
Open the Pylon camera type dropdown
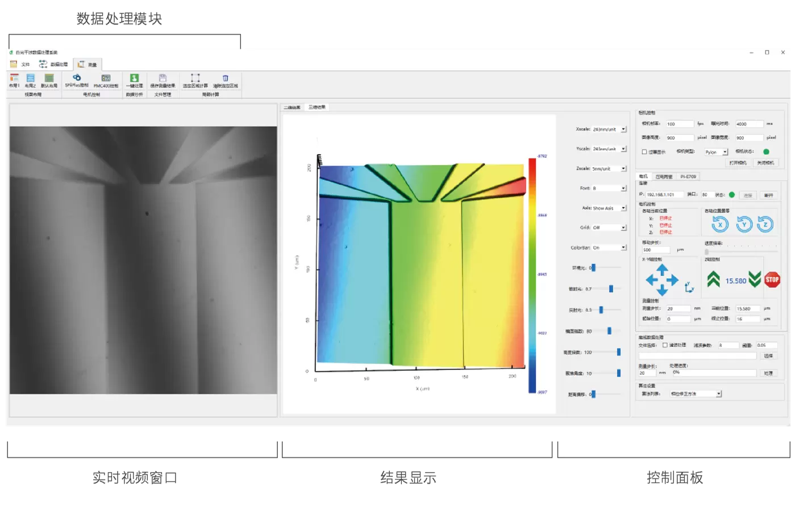[x=725, y=152]
